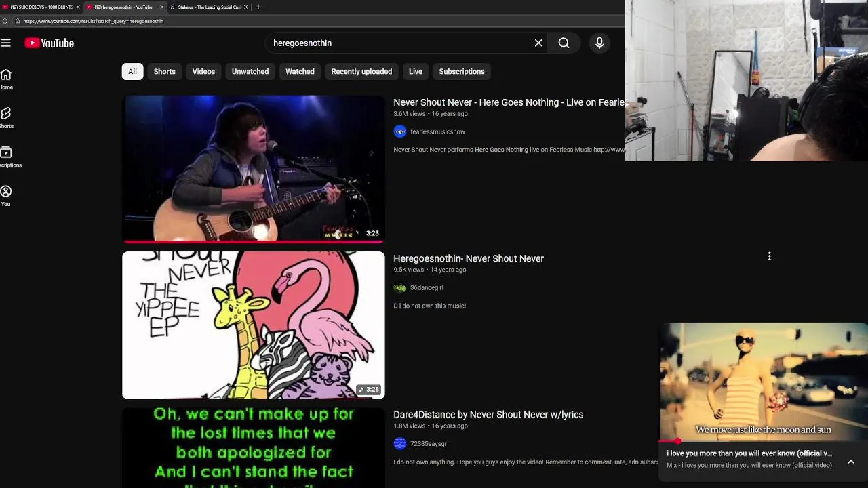The height and width of the screenshot is (488, 868).
Task: Filter results by Shorts chip
Action: (164, 71)
